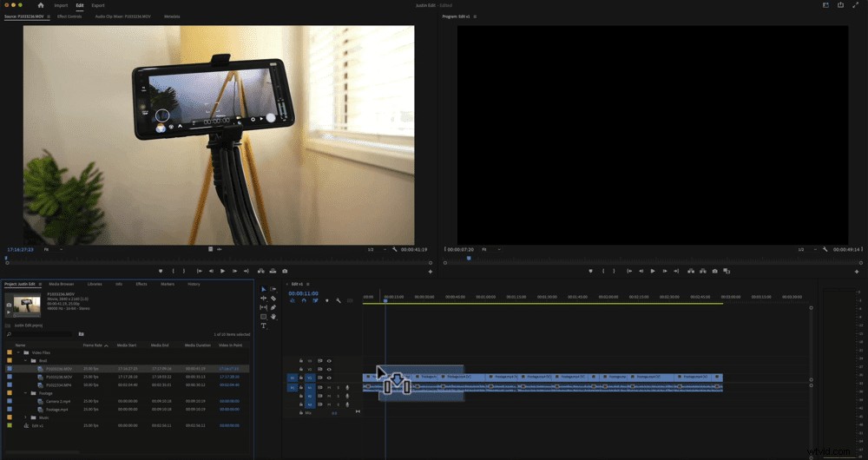Select the Selection tool in the toolbar

(x=264, y=289)
